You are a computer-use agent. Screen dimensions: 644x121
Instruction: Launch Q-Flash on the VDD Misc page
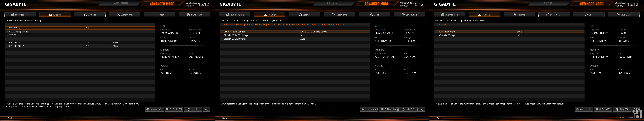click(603, 109)
